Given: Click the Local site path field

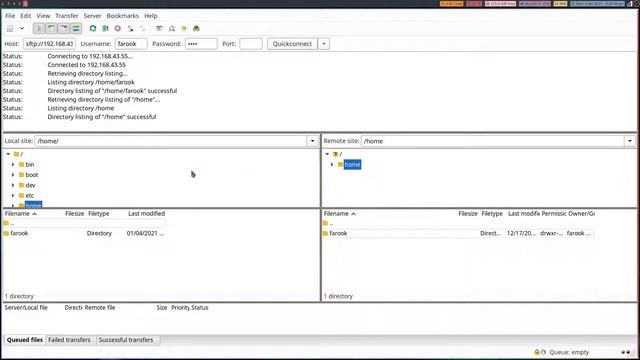Looking at the screenshot, I should tap(171, 141).
